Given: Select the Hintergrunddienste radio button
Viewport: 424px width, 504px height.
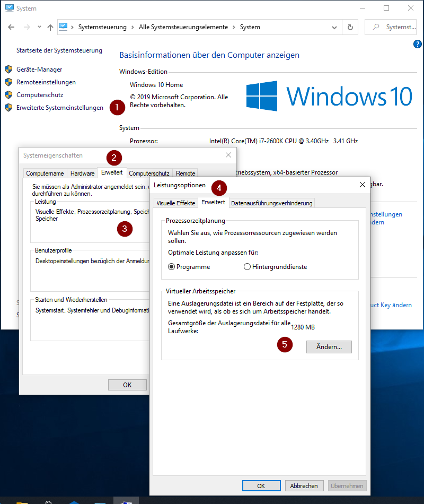Looking at the screenshot, I should [x=247, y=267].
